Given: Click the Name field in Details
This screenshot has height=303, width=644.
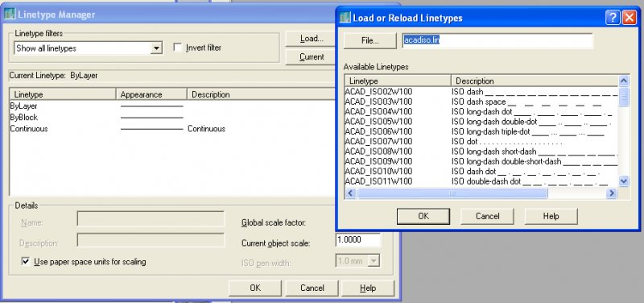Looking at the screenshot, I should click(x=151, y=218).
